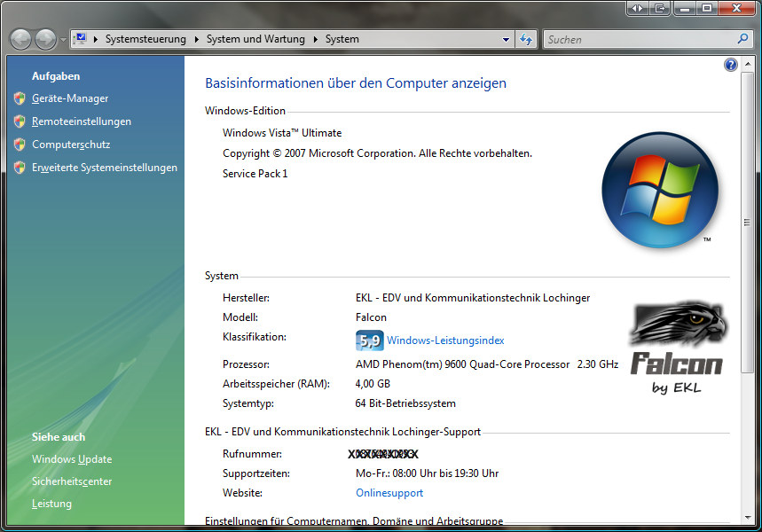Open the Onlinesupport website link
The height and width of the screenshot is (532, 762).
pos(389,493)
